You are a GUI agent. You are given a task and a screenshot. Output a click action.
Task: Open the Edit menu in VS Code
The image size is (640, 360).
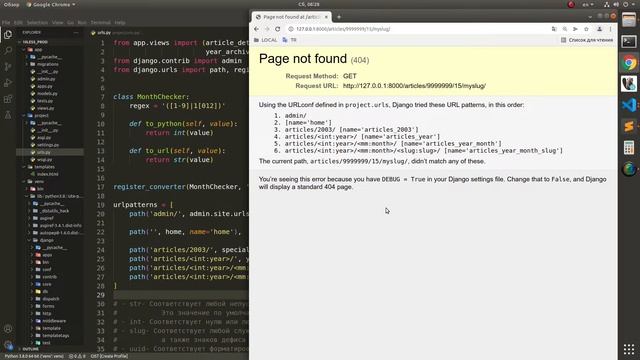pyautogui.click(x=18, y=23)
